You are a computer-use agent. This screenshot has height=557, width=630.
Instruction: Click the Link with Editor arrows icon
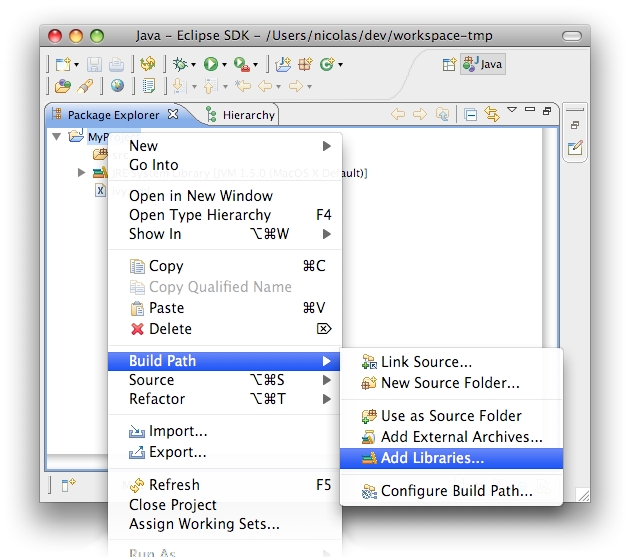click(x=492, y=114)
